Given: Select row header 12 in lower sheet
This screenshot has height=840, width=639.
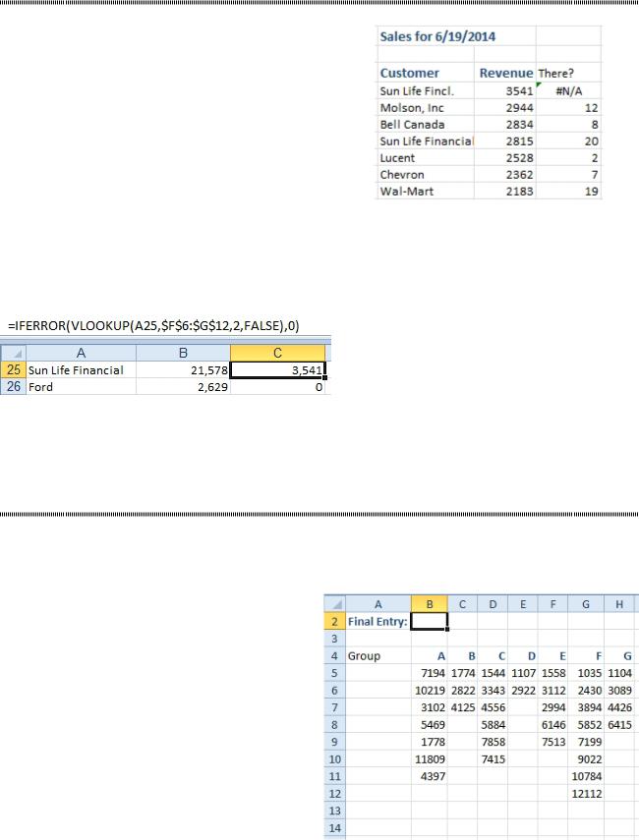Looking at the screenshot, I should 335,794.
